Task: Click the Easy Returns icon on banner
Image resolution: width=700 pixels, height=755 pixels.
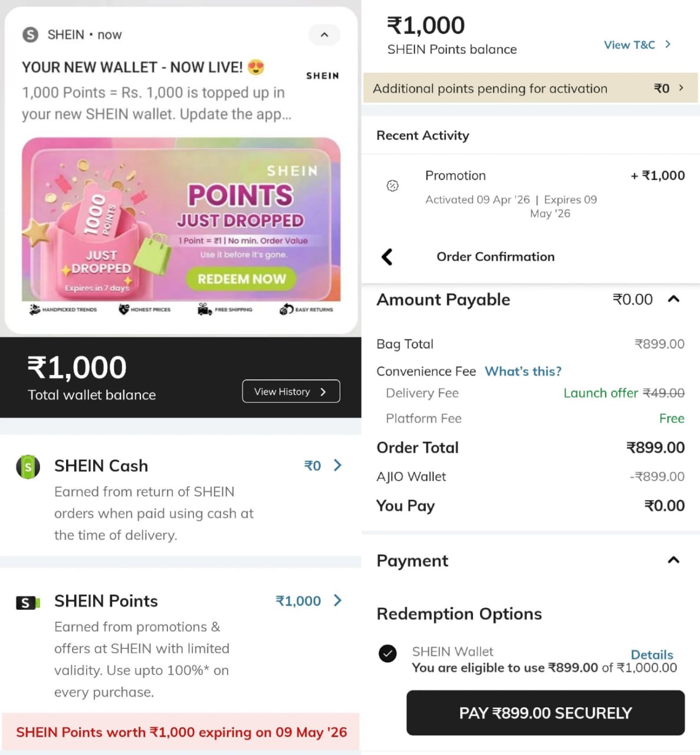Action: click(x=284, y=309)
